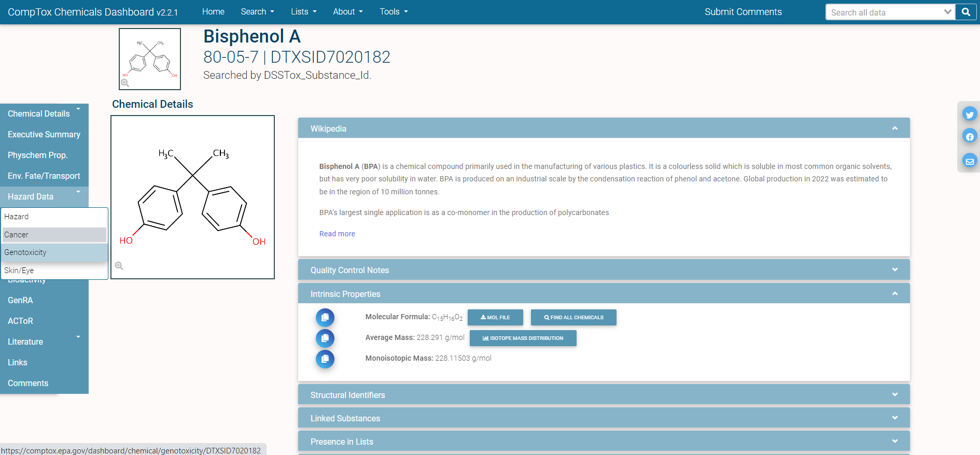Download the MOL FILE

click(495, 318)
